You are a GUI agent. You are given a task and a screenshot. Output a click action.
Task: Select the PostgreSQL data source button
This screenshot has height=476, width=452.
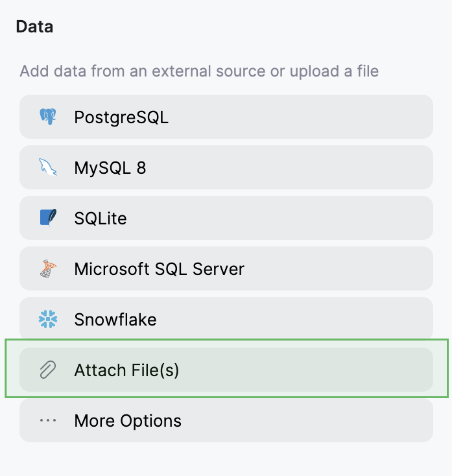(x=226, y=117)
